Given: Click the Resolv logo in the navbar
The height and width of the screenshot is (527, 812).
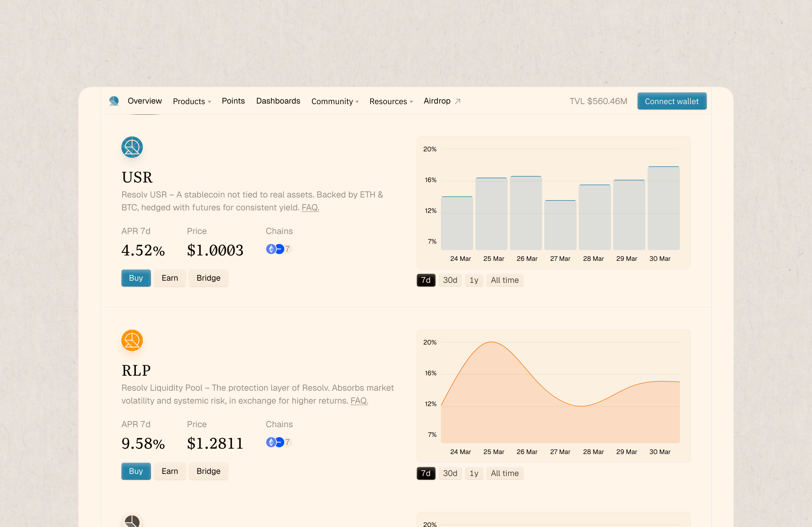Looking at the screenshot, I should pyautogui.click(x=114, y=101).
